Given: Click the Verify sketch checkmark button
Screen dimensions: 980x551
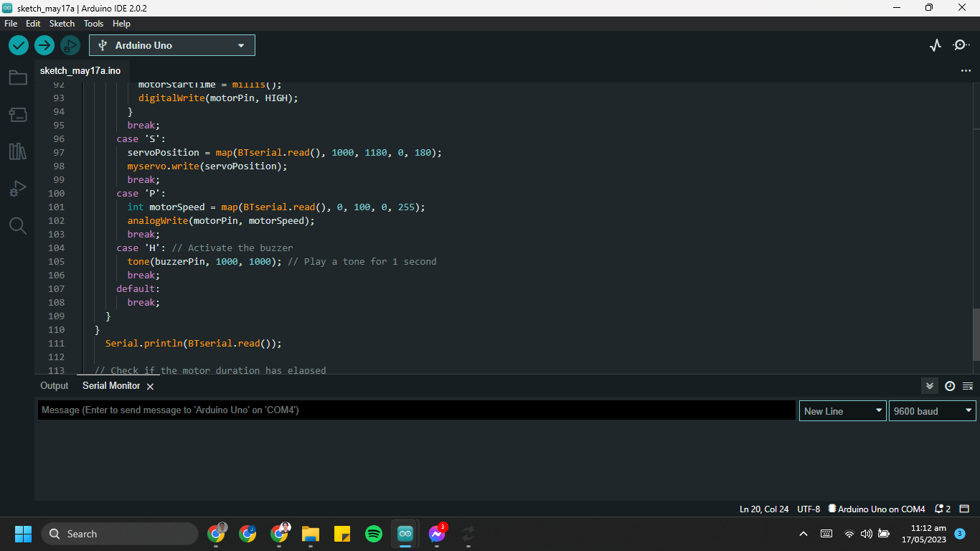Looking at the screenshot, I should tap(19, 45).
